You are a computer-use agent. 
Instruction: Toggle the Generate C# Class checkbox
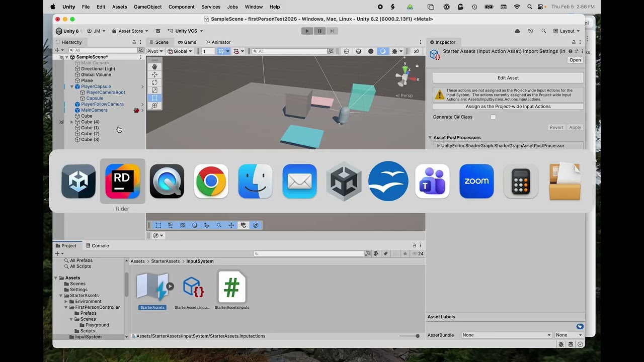pos(493,117)
